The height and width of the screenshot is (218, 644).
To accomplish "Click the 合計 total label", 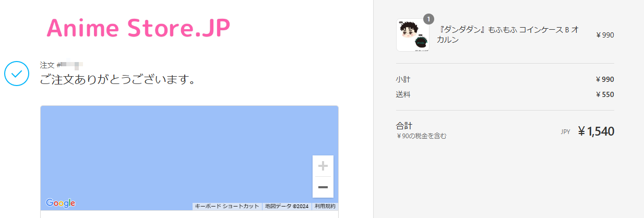I will (404, 126).
